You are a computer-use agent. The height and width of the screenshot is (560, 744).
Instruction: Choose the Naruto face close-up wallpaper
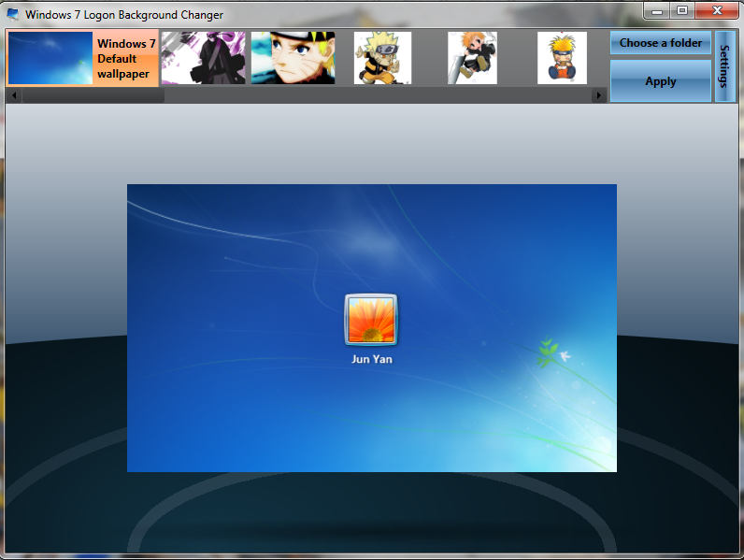[293, 58]
